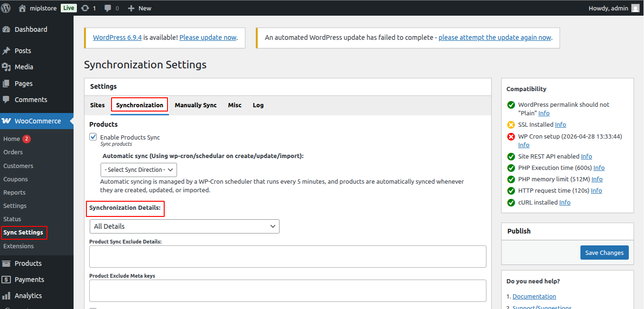Open the WP Cron setup Info link
This screenshot has height=309, width=644.
click(x=523, y=145)
